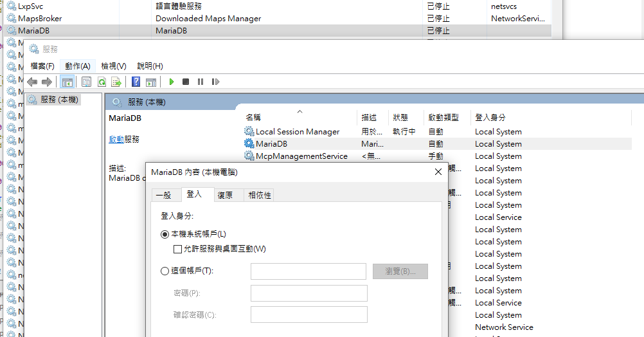Stop the service with square icon
This screenshot has width=644, height=337.
click(186, 82)
